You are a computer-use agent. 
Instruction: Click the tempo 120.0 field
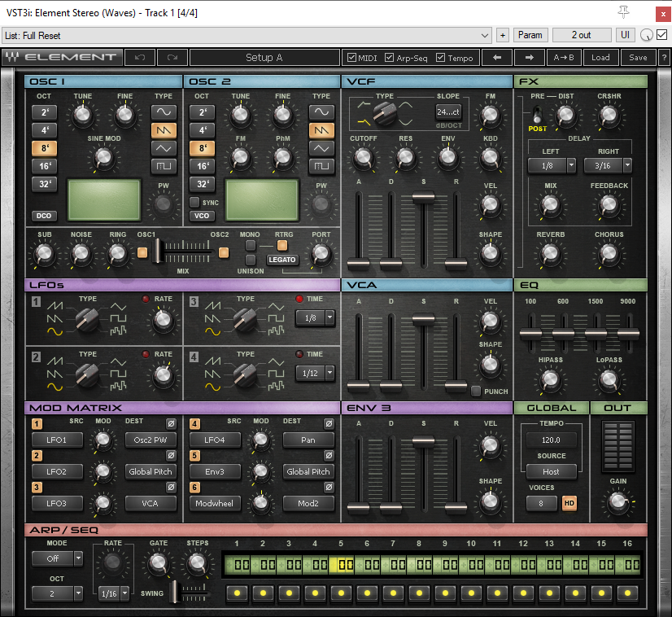click(x=551, y=440)
